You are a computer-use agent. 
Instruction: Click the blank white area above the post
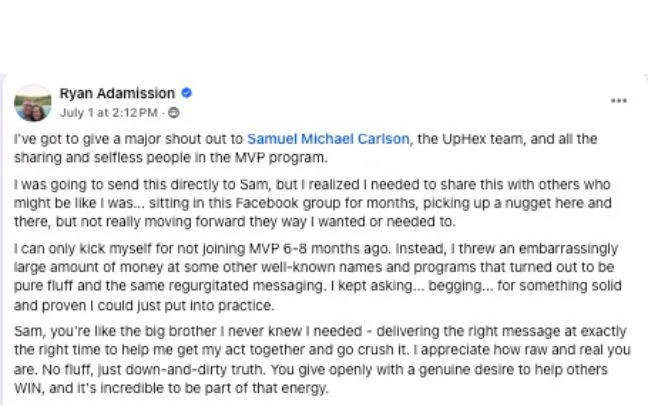coord(324,35)
